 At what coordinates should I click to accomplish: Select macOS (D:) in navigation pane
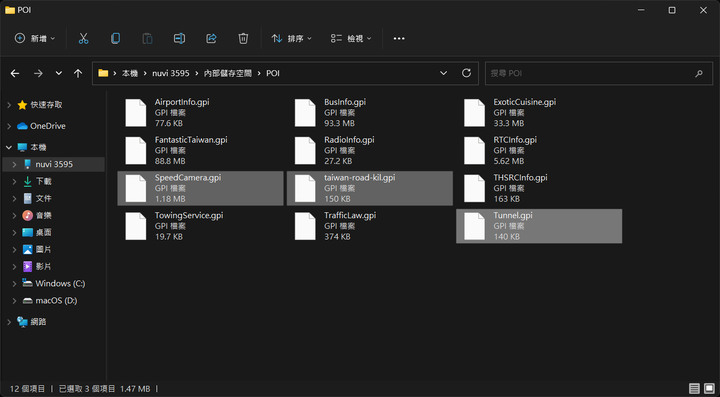[56, 301]
